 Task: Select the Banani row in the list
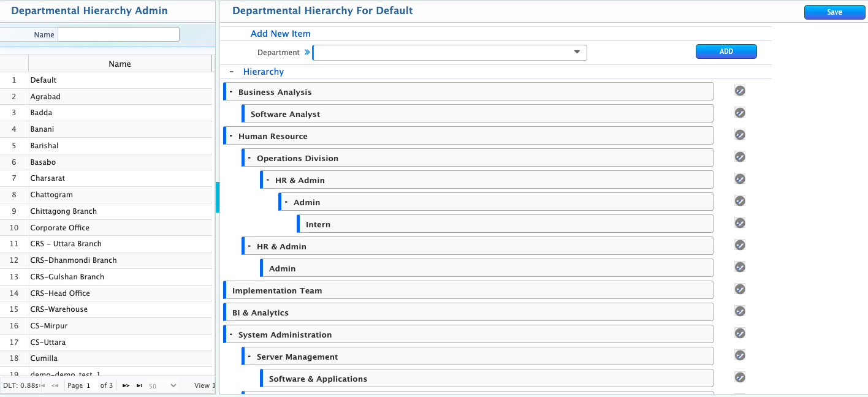click(x=42, y=129)
